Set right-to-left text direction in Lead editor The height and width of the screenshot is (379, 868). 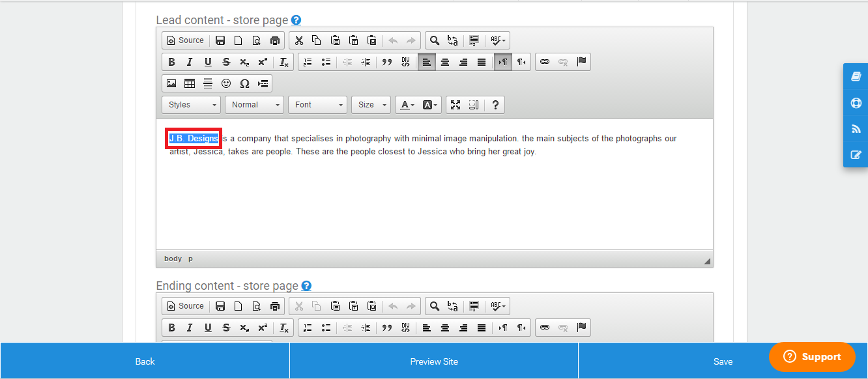[x=521, y=63]
